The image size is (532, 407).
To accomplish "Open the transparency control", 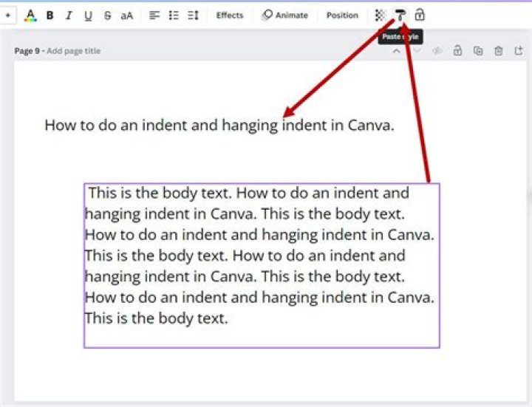I will coord(380,16).
